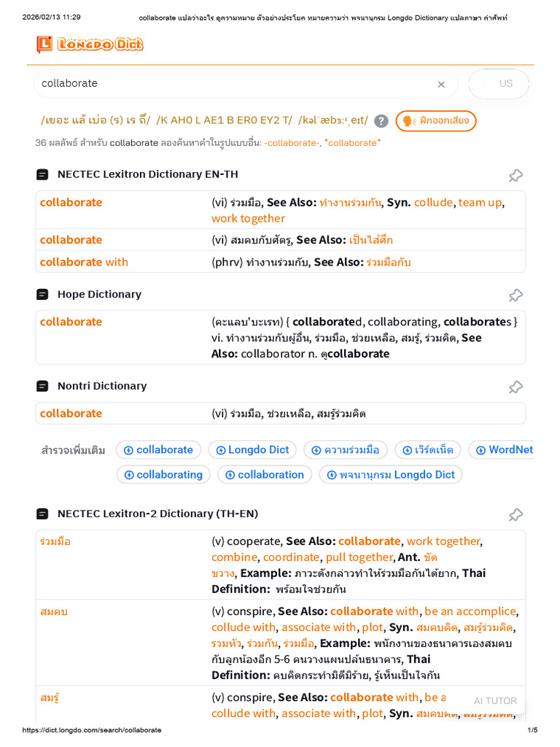Click the pronunciation help question mark icon
Image resolution: width=560 pixels, height=747 pixels.
pyautogui.click(x=381, y=121)
